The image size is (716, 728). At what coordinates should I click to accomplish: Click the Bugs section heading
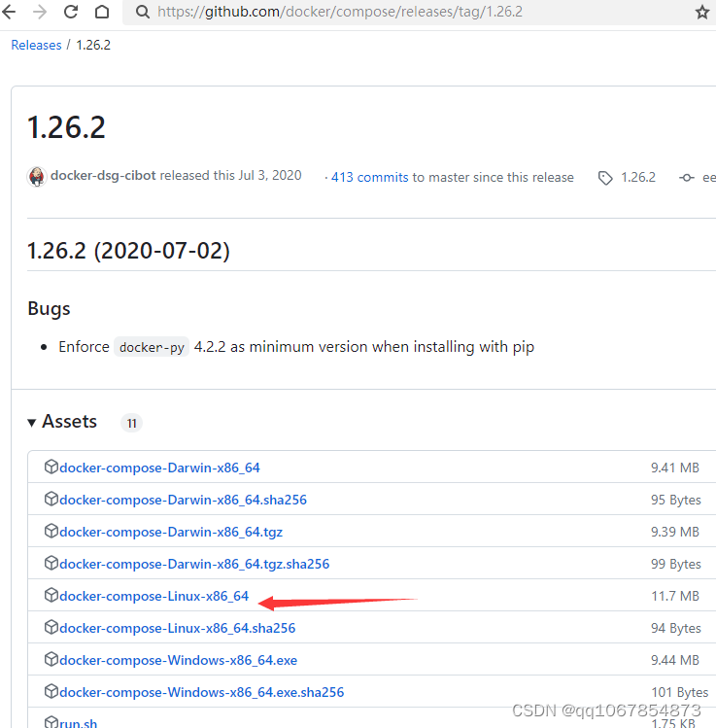pyautogui.click(x=49, y=309)
